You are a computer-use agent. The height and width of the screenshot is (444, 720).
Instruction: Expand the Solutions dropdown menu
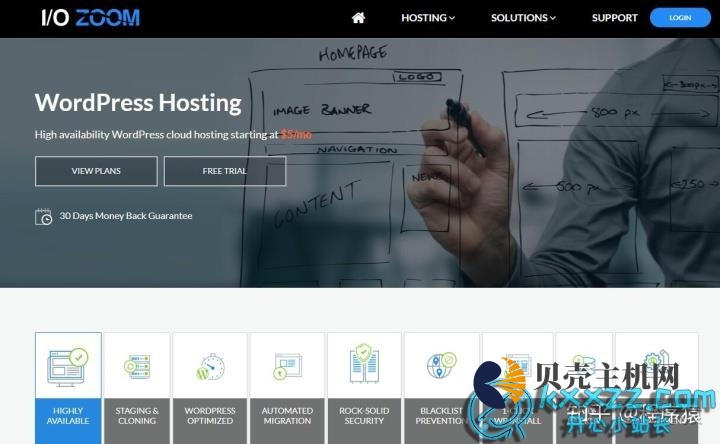523,18
